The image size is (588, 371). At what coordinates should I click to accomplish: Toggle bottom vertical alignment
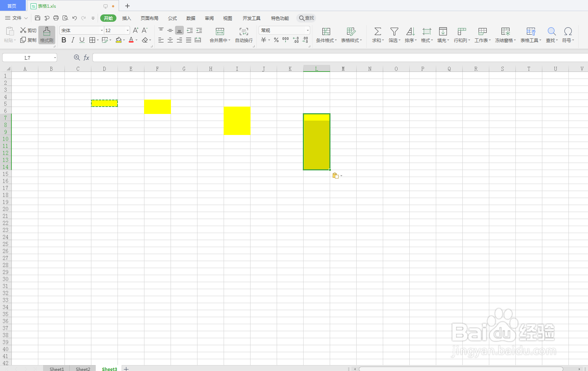click(179, 30)
